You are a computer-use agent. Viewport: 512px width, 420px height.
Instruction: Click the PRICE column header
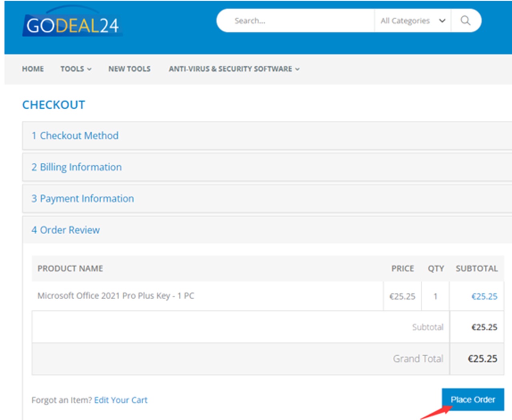[x=402, y=268]
